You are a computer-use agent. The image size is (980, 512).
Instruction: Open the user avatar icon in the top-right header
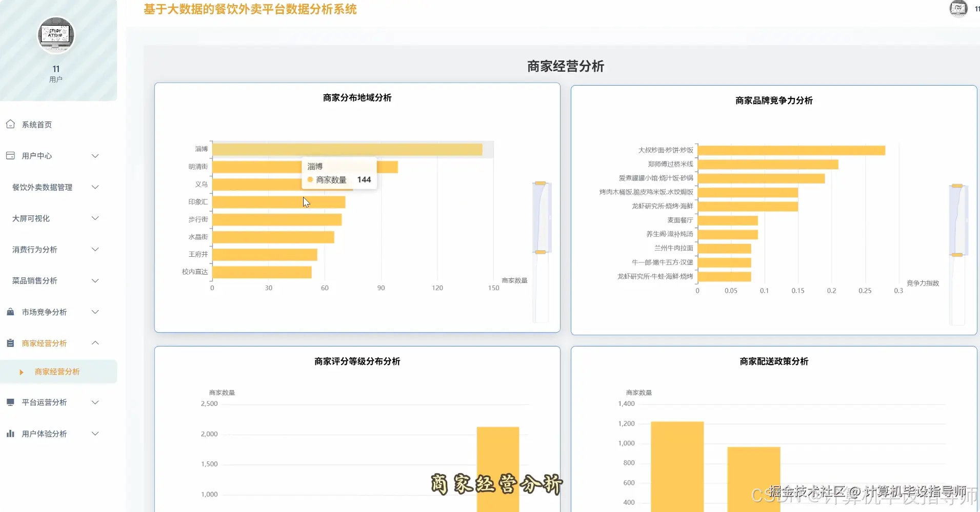tap(958, 8)
